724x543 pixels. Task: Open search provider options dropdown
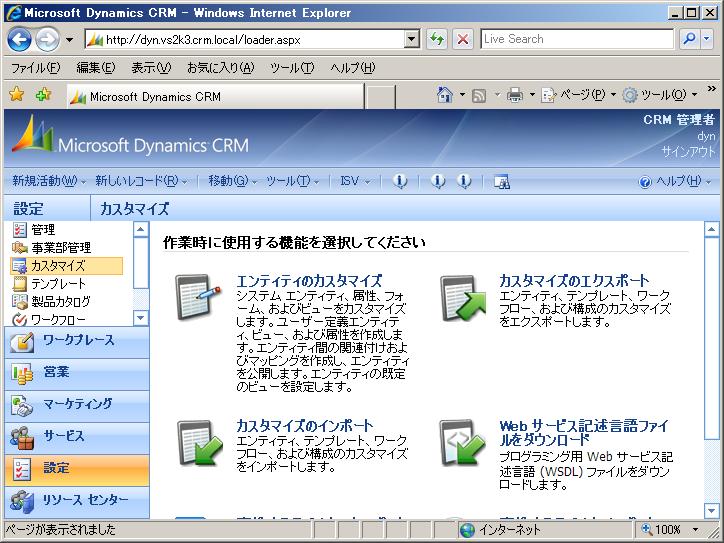coord(707,39)
